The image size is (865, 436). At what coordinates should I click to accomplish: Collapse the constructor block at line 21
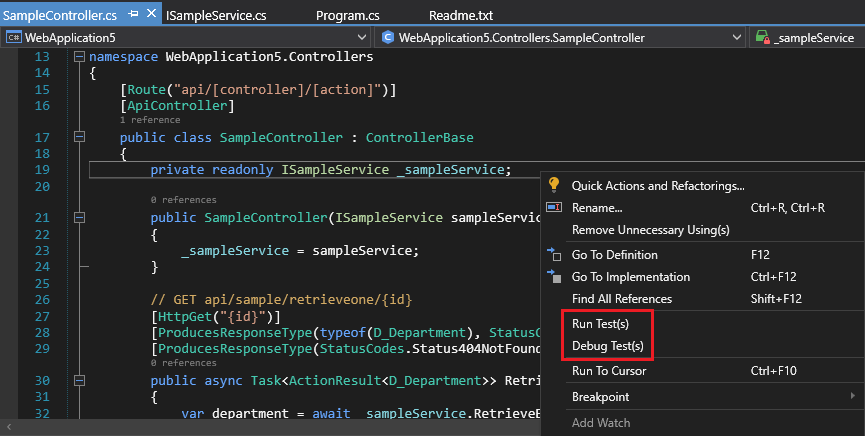pyautogui.click(x=79, y=217)
